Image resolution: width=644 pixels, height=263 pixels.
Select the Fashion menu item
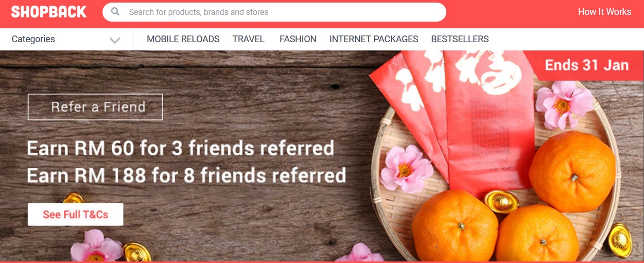(x=298, y=39)
